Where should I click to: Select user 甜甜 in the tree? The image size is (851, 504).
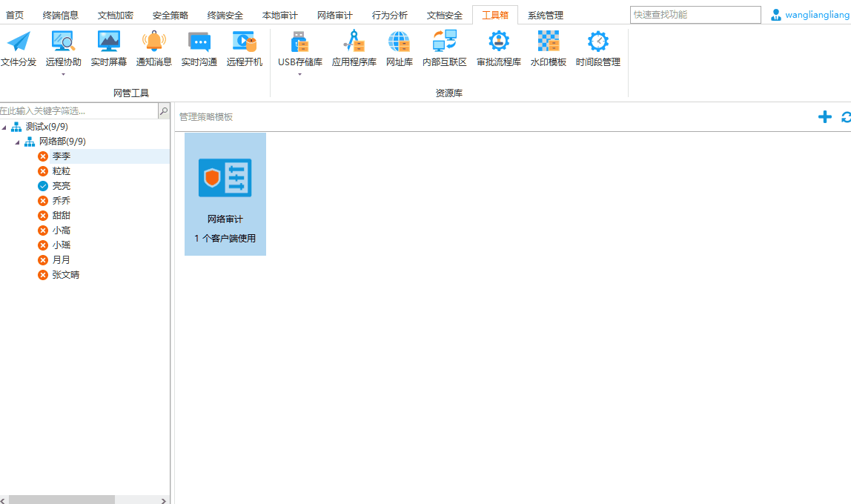(62, 216)
